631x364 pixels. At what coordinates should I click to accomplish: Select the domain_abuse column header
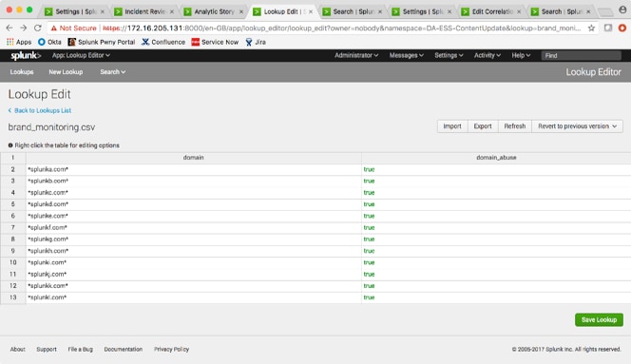pyautogui.click(x=496, y=158)
